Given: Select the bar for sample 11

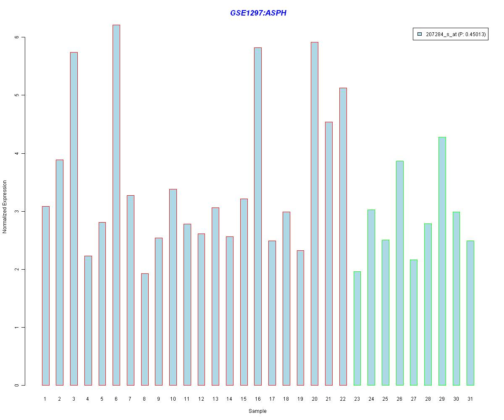Looking at the screenshot, I should [x=187, y=304].
